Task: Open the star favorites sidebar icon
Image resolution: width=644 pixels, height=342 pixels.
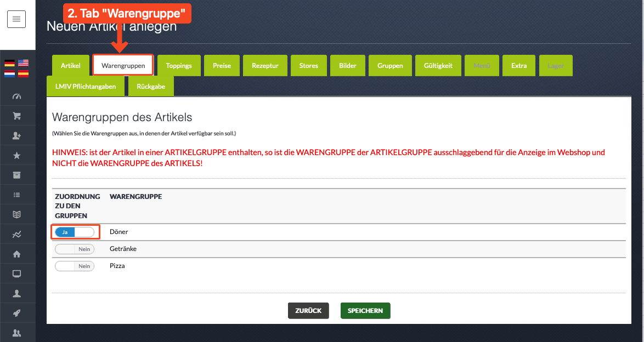Action: pos(17,156)
